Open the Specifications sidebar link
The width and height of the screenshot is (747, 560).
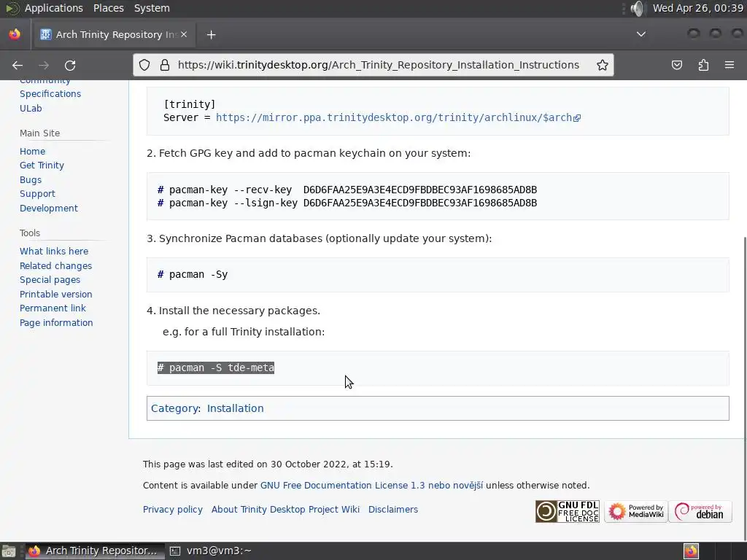tap(50, 94)
